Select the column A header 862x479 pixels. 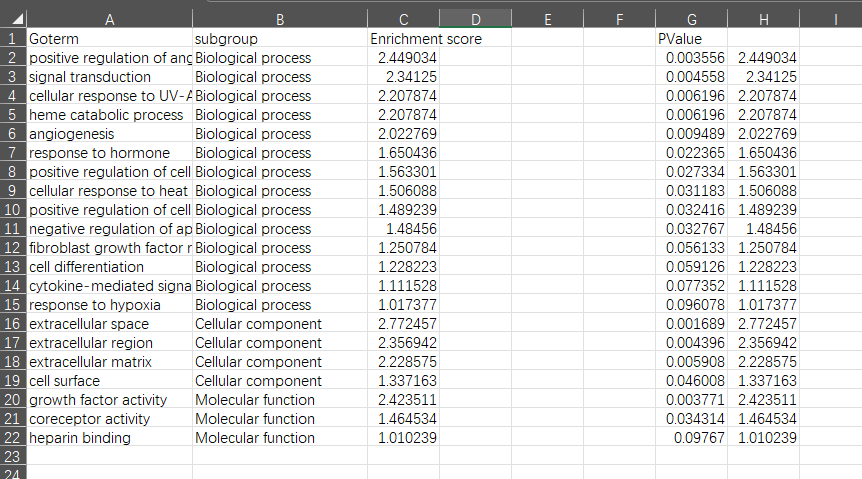[109, 18]
